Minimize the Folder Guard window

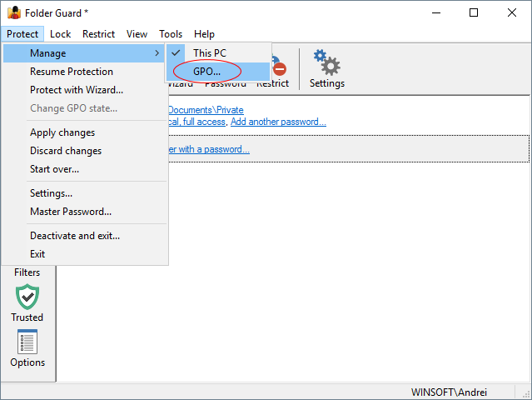tap(436, 12)
